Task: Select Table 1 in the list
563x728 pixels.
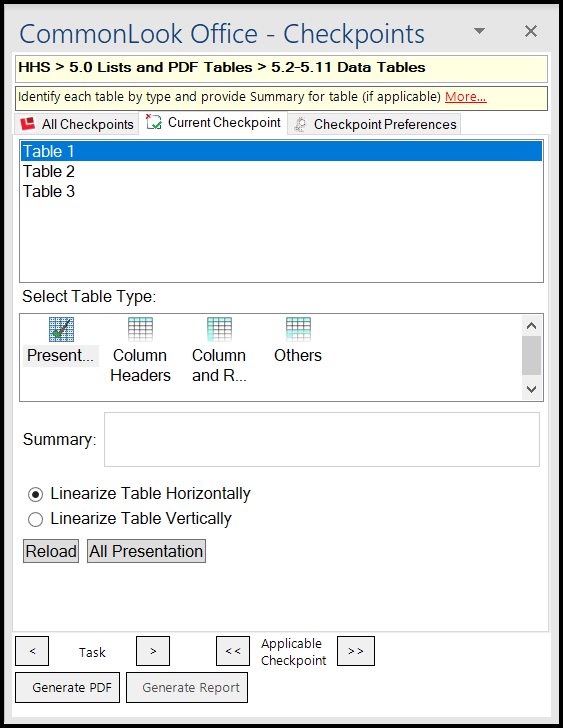Action: pos(281,151)
